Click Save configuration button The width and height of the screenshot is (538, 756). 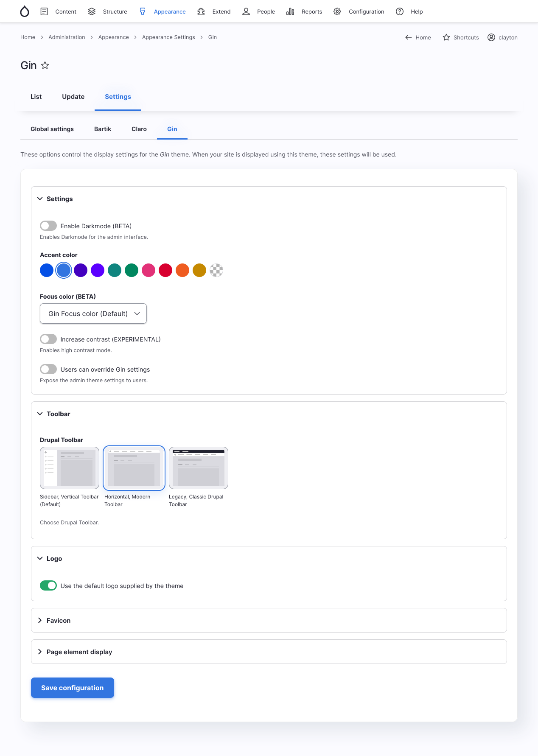click(73, 688)
